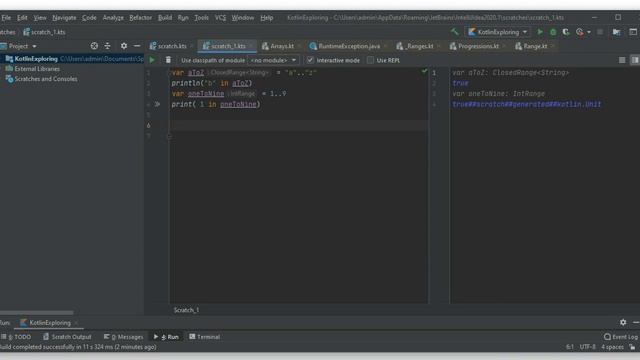Open the Terminal tool window
Image resolution: width=640 pixels, height=360 pixels.
click(204, 337)
